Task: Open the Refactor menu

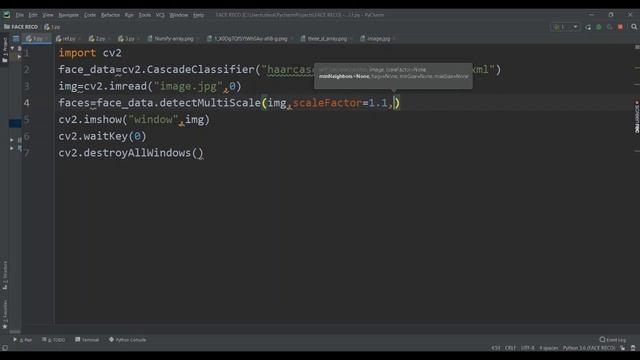Action: pos(110,15)
